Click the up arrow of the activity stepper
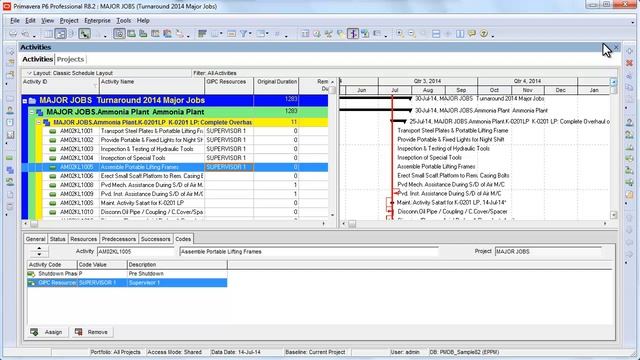This screenshot has width=640, height=360. 39,248
